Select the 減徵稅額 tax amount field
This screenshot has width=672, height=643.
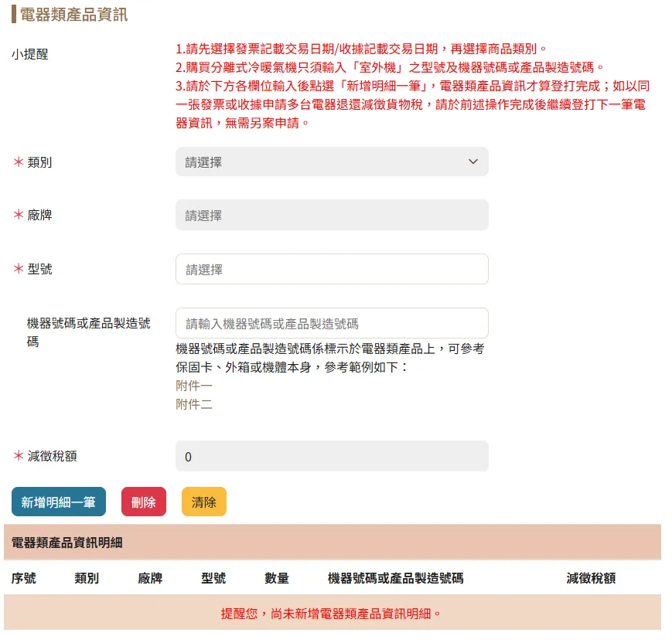pos(332,456)
